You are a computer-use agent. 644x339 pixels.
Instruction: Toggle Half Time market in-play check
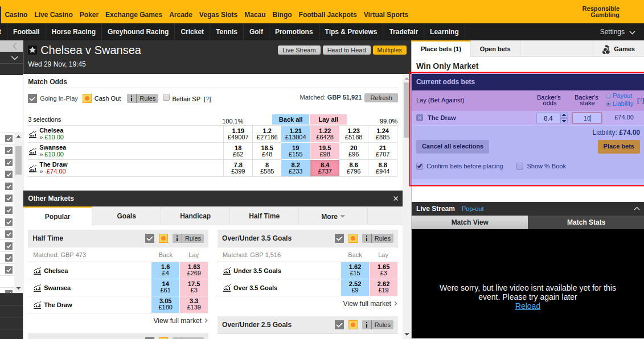[x=150, y=238]
